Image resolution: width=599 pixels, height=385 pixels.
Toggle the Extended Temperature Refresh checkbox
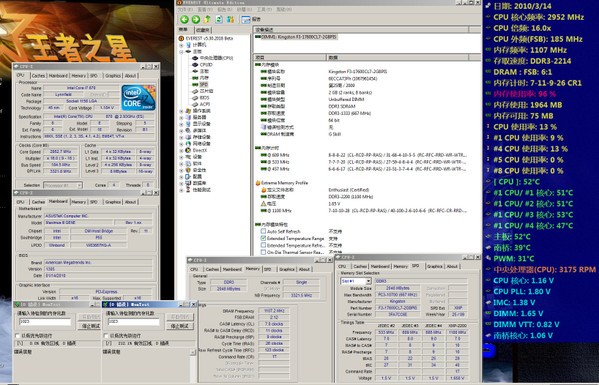click(x=263, y=245)
